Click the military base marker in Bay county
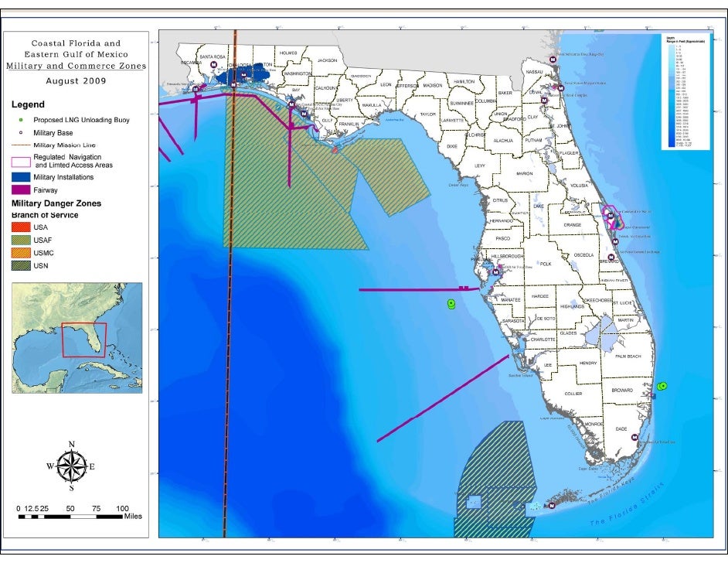Viewport: 728px width, 563px height. tap(291, 105)
